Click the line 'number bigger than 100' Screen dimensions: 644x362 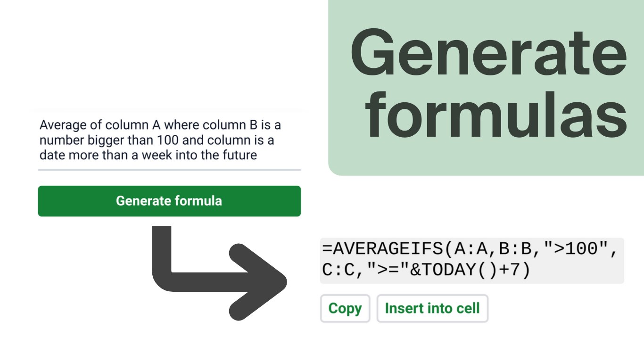(157, 140)
